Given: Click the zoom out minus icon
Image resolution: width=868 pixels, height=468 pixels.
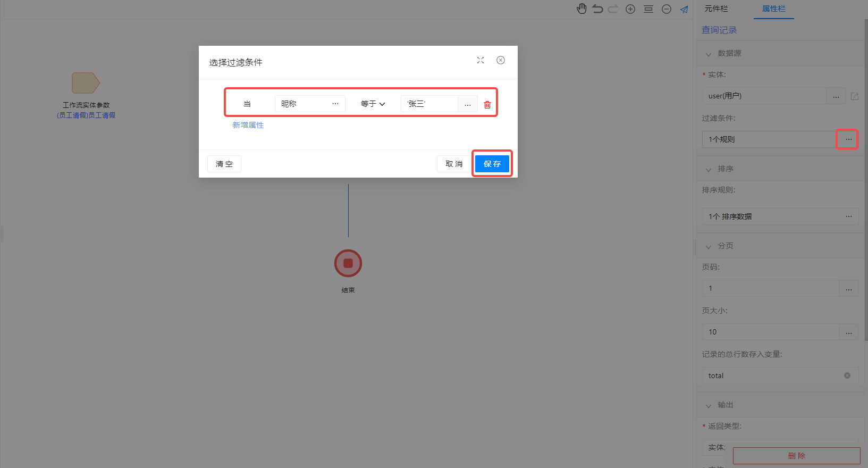Looking at the screenshot, I should coord(667,9).
